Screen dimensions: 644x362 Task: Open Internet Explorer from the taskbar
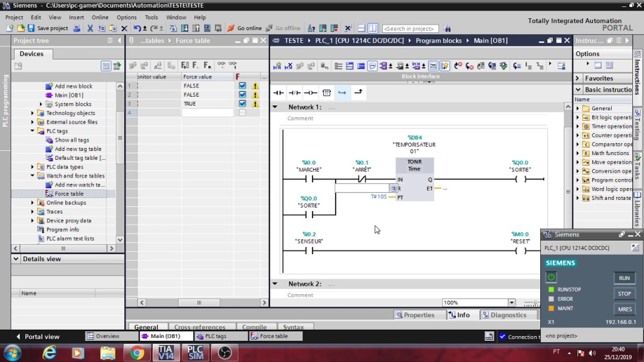point(49,353)
